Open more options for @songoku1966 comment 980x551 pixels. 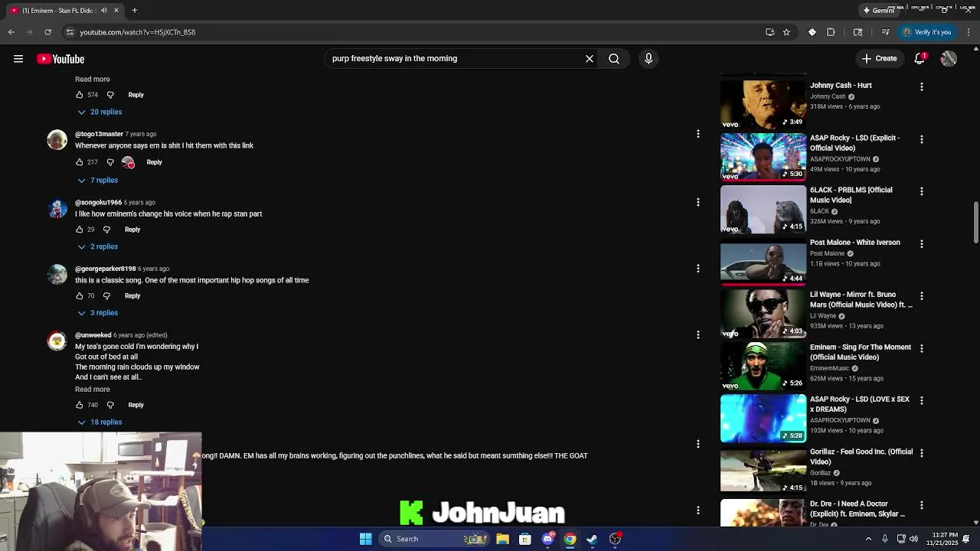point(697,202)
